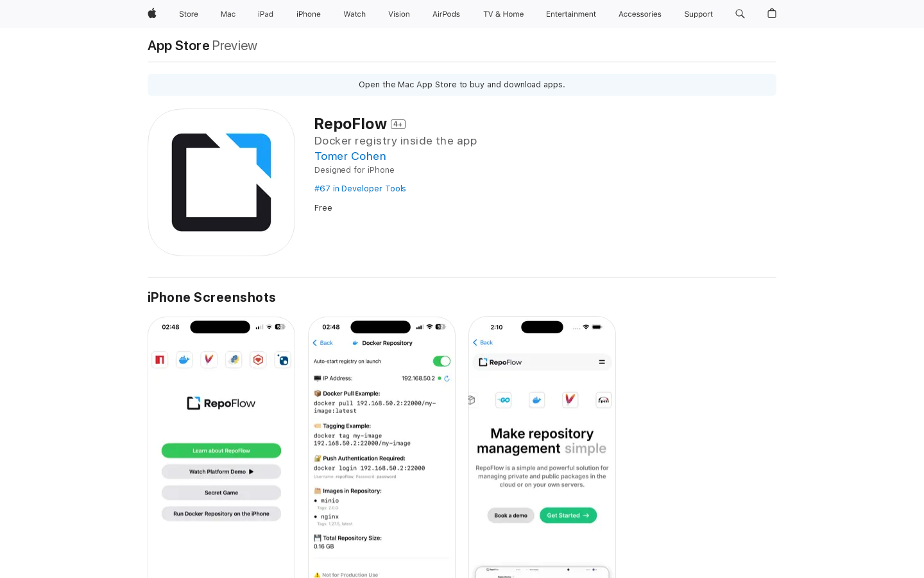Viewport: 924px width, 578px height.
Task: Click the "Docker registry inside the app" subtitle
Action: (395, 141)
